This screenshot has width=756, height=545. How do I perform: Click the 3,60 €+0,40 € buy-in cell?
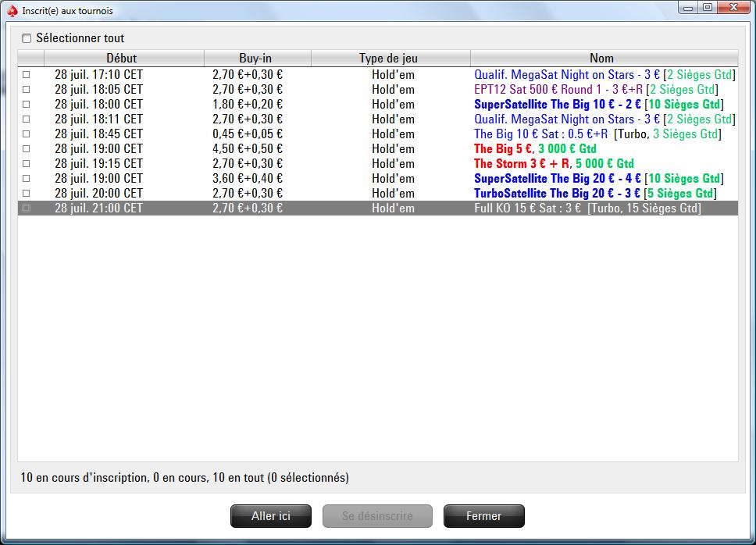pyautogui.click(x=248, y=178)
